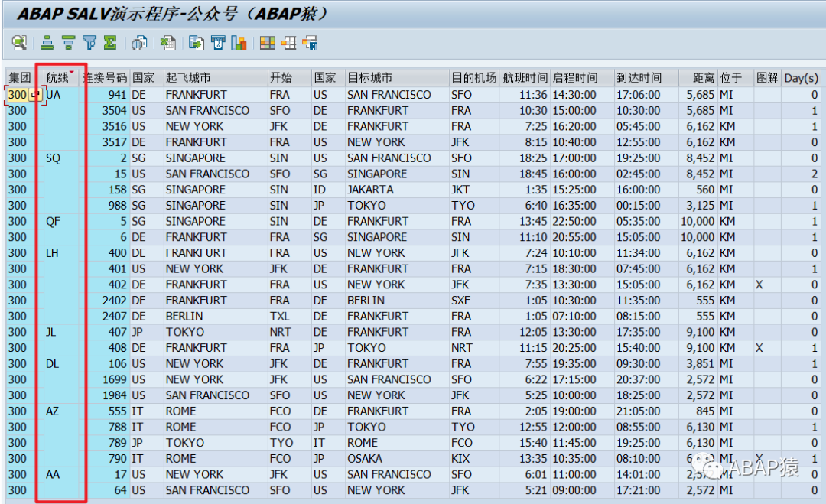826x504 pixels.
Task: Click the Local File export icon
Action: [x=197, y=43]
